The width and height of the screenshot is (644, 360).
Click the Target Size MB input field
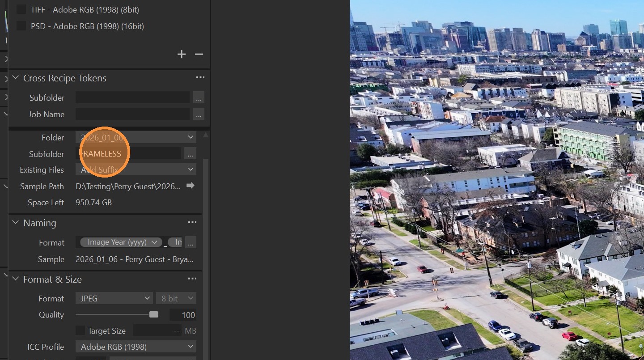[x=158, y=331]
